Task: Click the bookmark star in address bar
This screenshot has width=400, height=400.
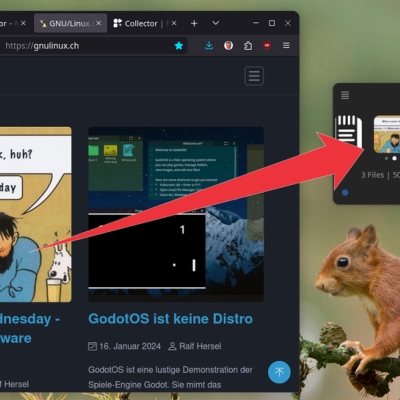Action: pyautogui.click(x=179, y=46)
